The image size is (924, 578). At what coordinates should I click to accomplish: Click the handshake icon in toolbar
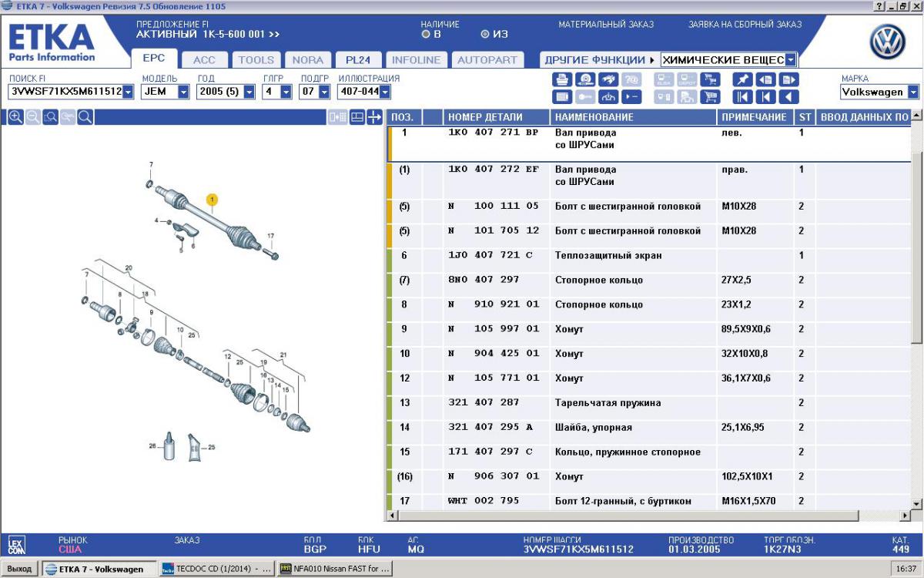click(x=609, y=79)
